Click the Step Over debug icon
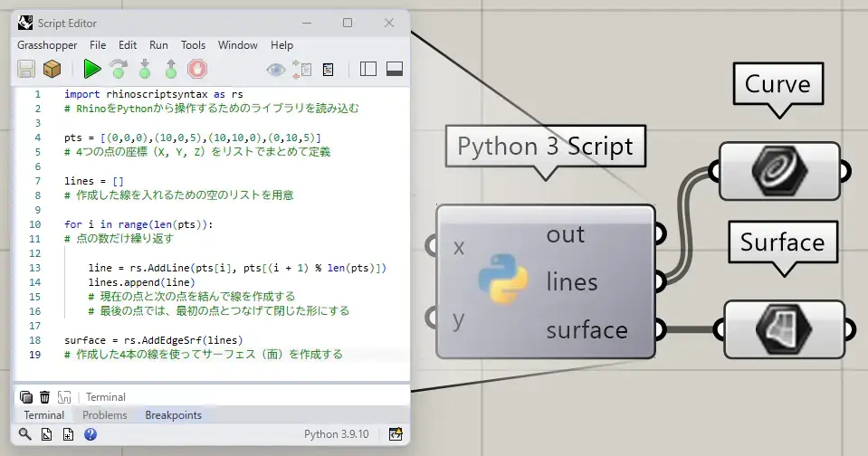Viewport: 868px width, 456px height. pos(119,69)
